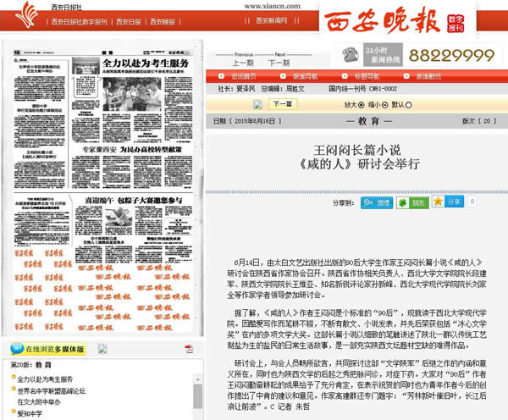Select the 缩小 shrink text option
508x420 pixels.
(378, 105)
